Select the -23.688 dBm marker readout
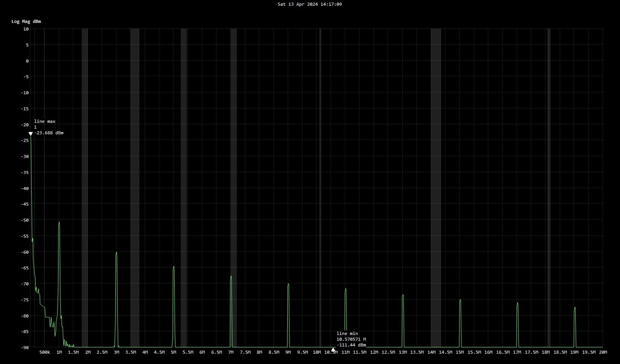 click(x=49, y=133)
